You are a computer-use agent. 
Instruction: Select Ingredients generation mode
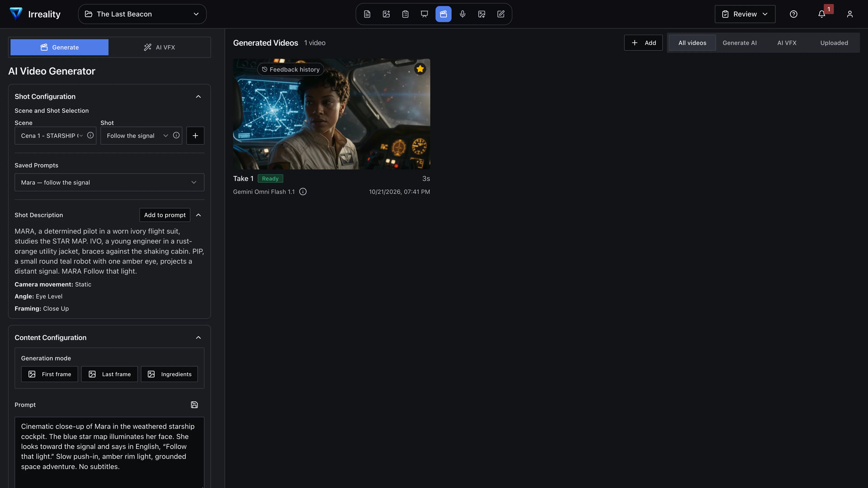pyautogui.click(x=169, y=374)
